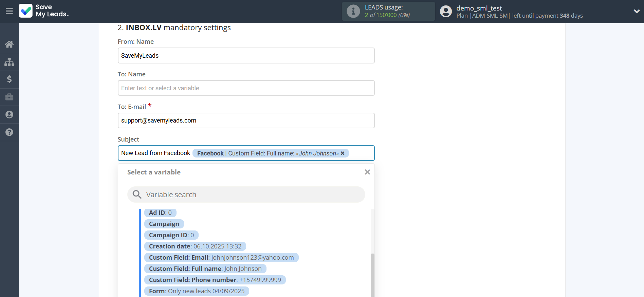Expand the account dropdown chevron

click(x=637, y=11)
